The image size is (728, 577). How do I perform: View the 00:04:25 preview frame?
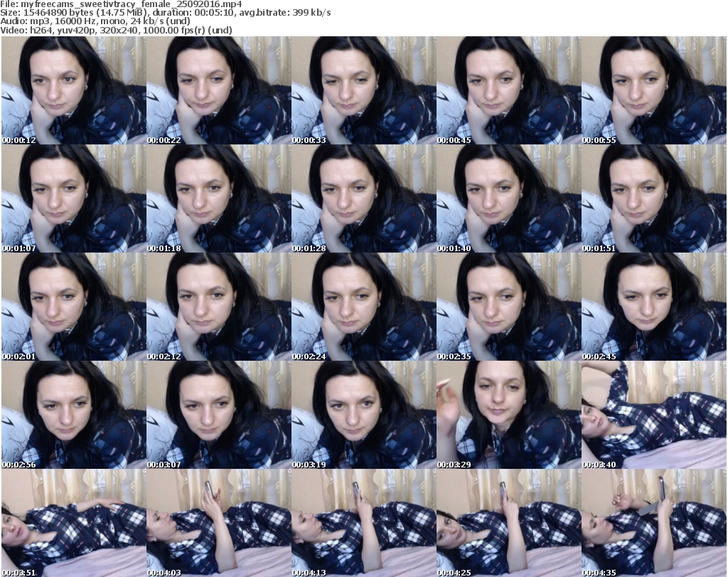coord(509,523)
